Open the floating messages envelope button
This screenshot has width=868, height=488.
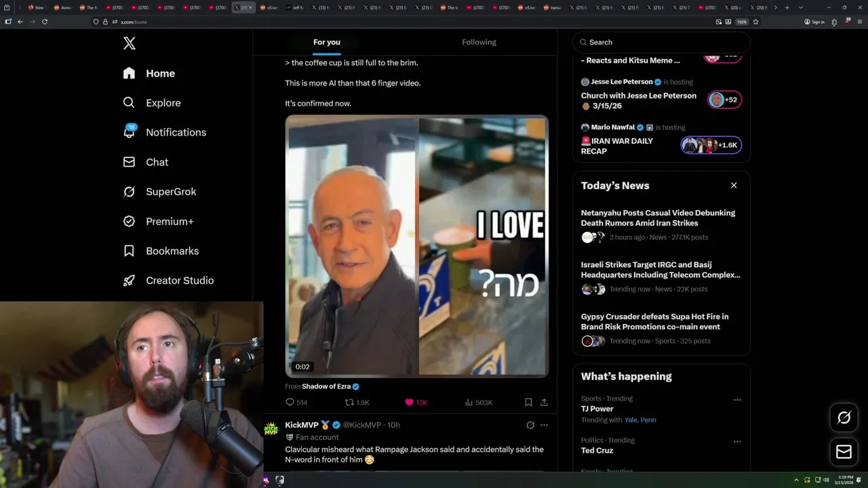click(844, 451)
